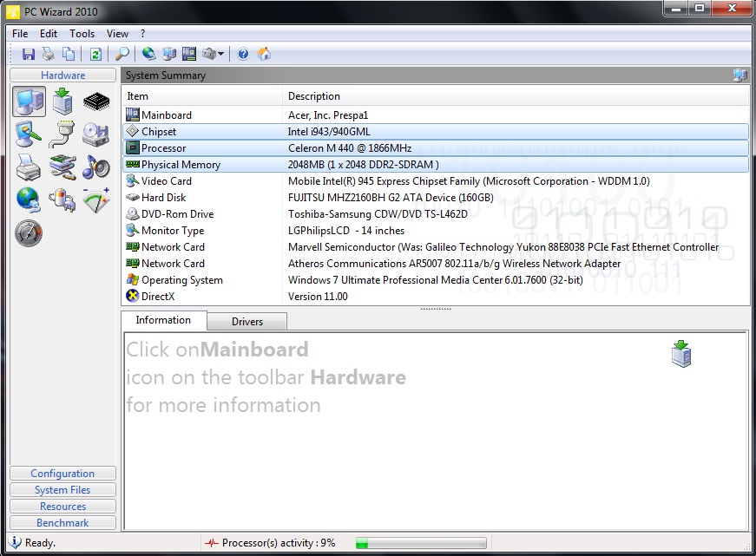Click the globe toolbar icon
The image size is (756, 556).
148,54
